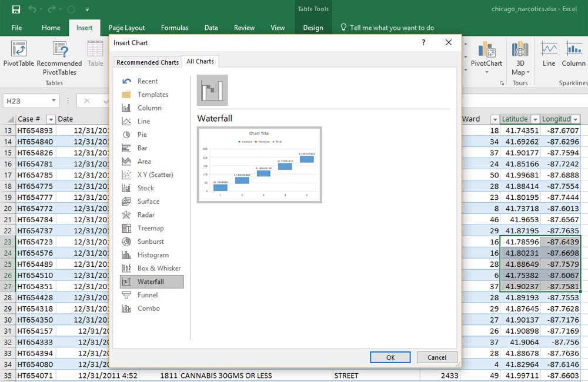
Task: Open the Latitude column filter dropdown
Action: pos(534,119)
